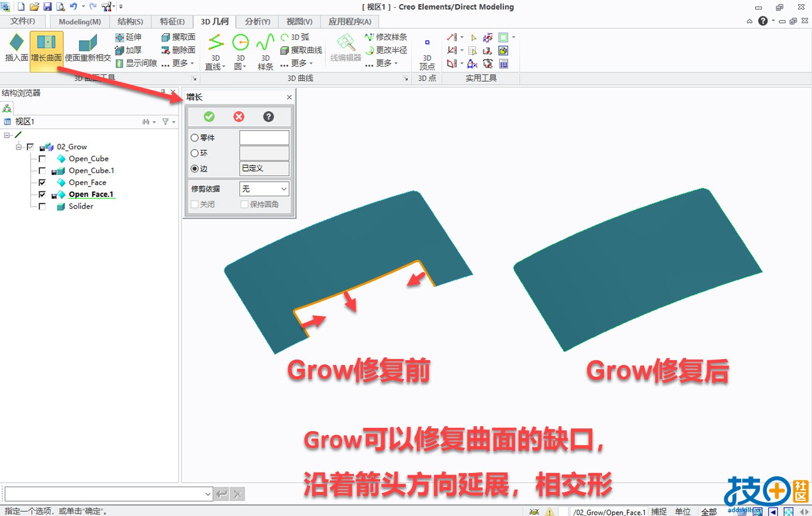Choose the 加厚 (thicken) tool
812x516 pixels.
pyautogui.click(x=128, y=50)
